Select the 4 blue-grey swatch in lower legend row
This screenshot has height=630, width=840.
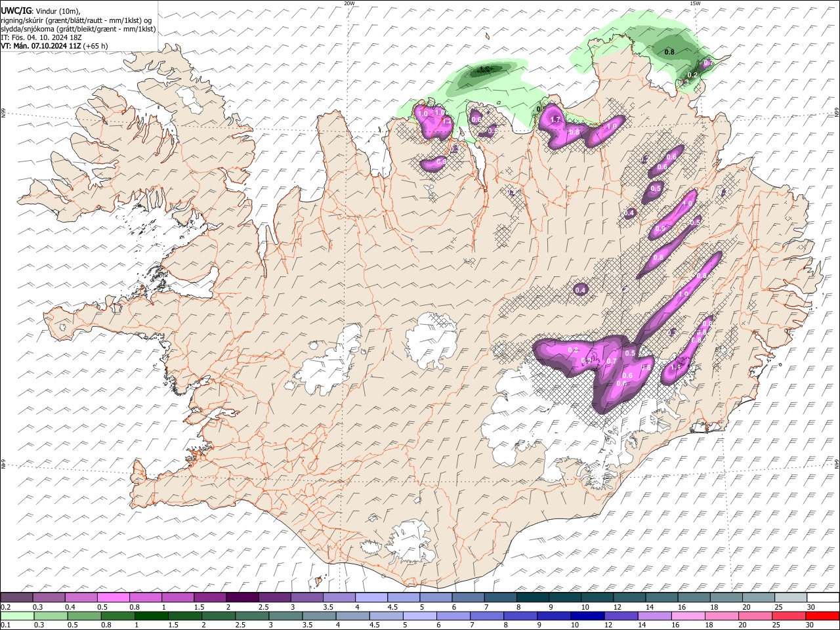coord(353,616)
